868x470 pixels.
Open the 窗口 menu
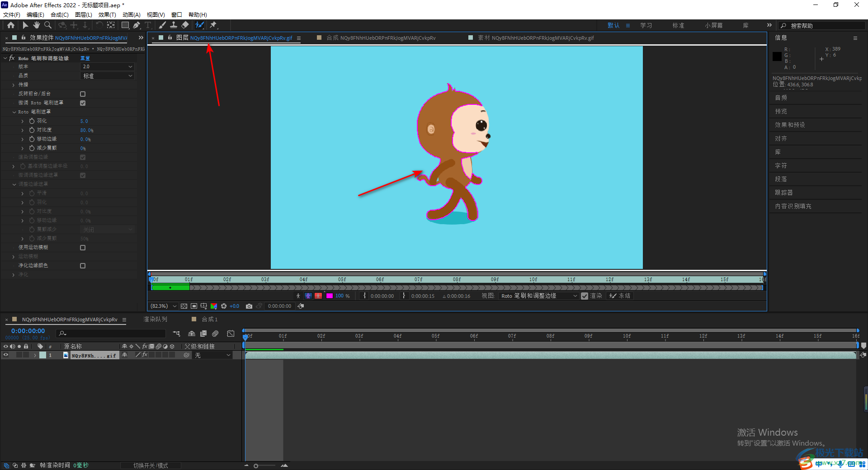point(177,15)
